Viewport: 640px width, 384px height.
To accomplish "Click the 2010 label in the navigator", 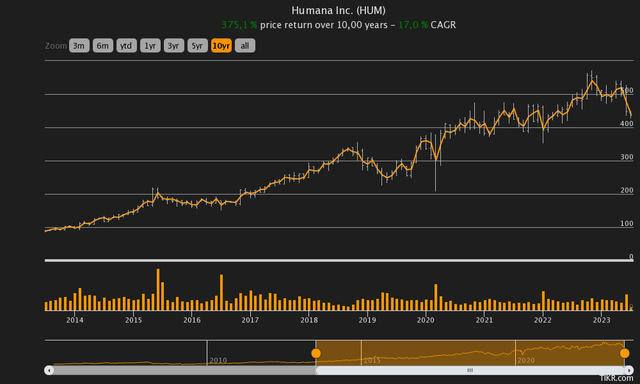I will point(218,360).
